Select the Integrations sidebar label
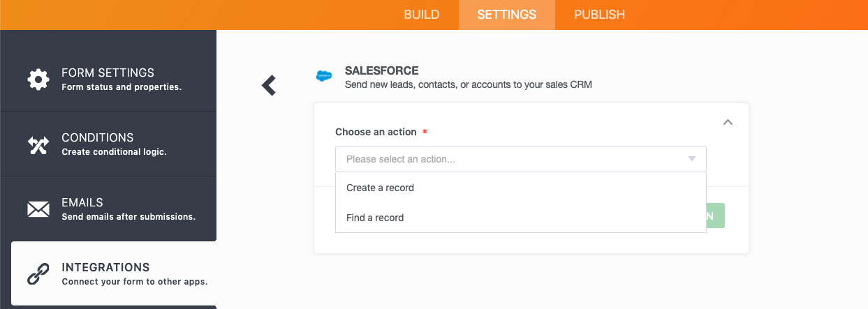The height and width of the screenshot is (309, 868). (105, 267)
